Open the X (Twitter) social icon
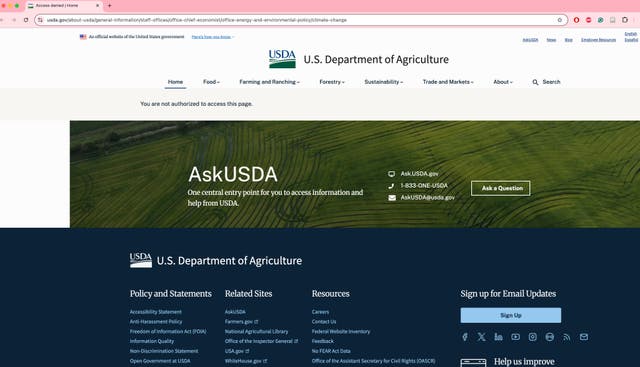 point(482,337)
